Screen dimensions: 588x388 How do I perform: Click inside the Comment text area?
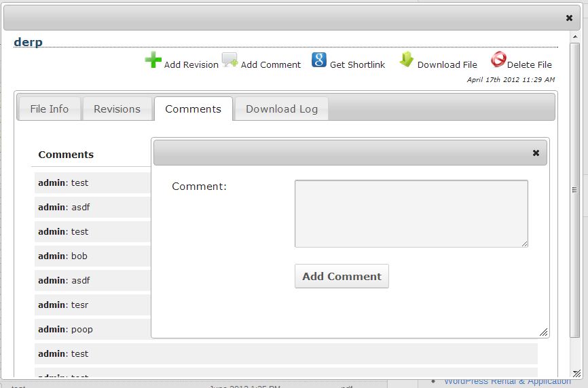click(x=411, y=214)
